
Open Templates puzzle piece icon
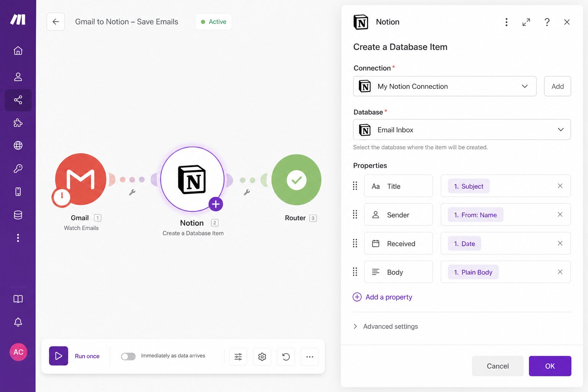pos(18,122)
